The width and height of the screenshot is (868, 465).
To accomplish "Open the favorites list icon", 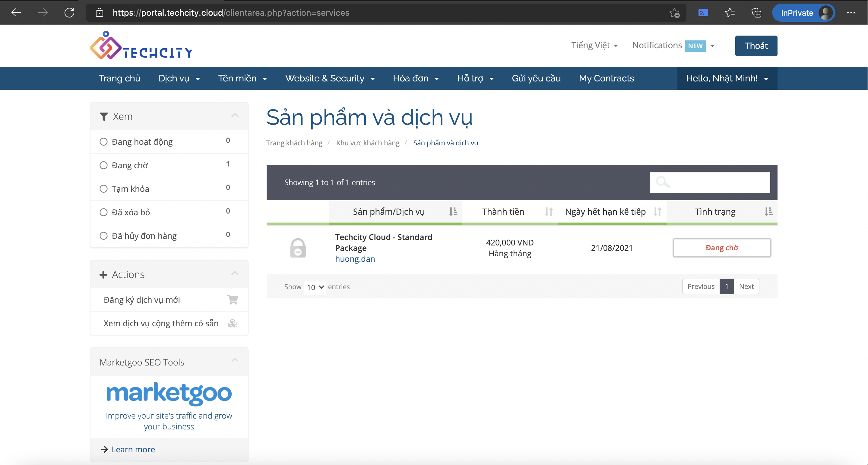I will click(730, 13).
